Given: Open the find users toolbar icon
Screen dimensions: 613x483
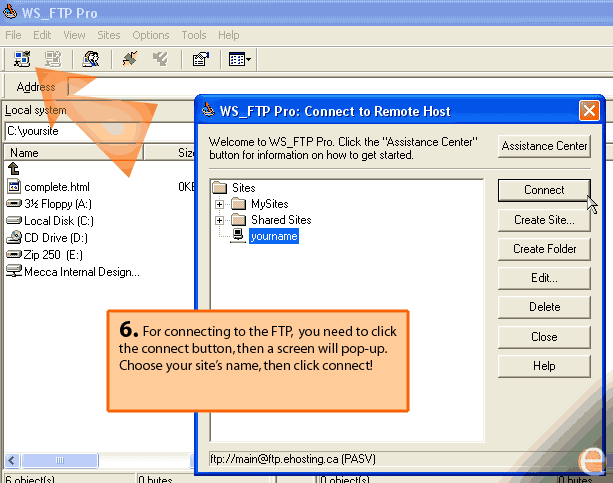Looking at the screenshot, I should pos(91,59).
